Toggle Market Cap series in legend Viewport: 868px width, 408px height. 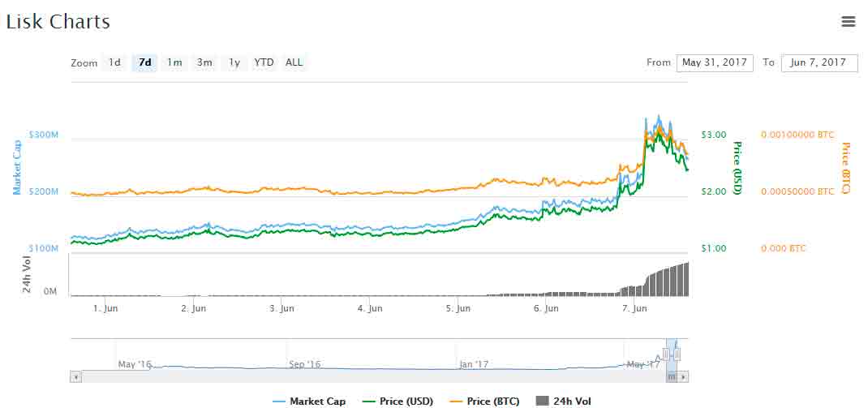(x=310, y=402)
